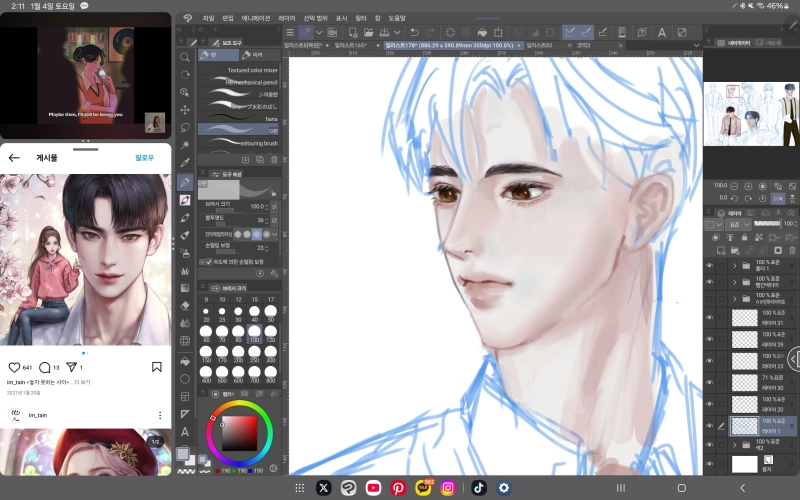Pick the Lasso selection tool
800x500 pixels.
coord(185,127)
